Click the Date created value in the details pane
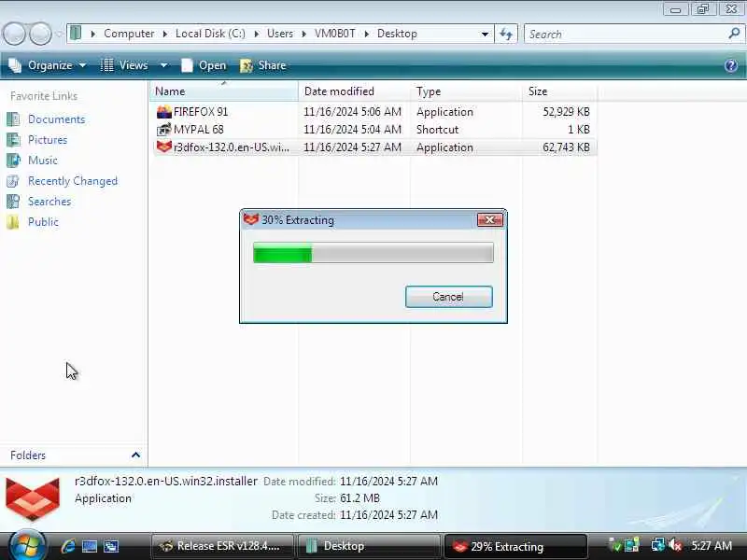This screenshot has height=560, width=747. click(x=388, y=515)
